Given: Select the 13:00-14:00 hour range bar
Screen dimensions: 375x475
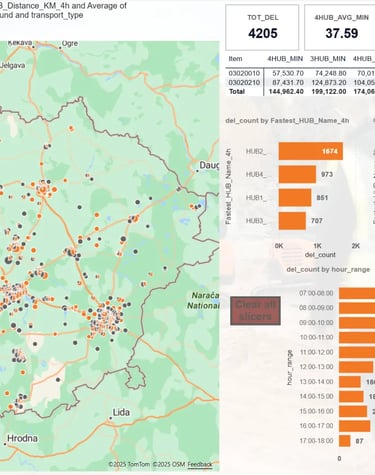Looking at the screenshot, I should pos(350,382).
